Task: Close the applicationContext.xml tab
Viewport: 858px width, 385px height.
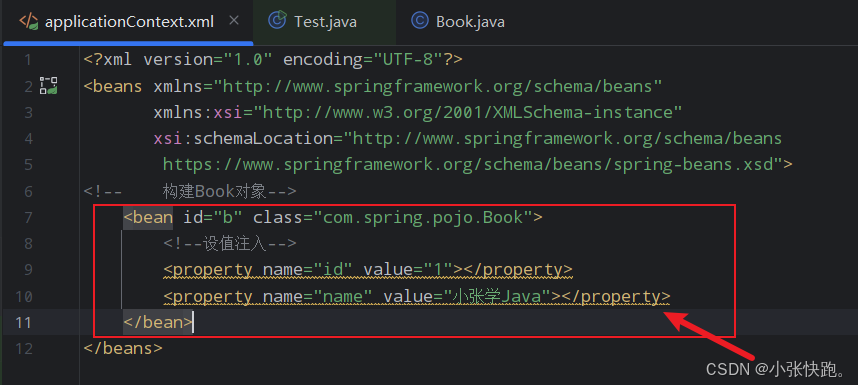Action: coord(234,21)
